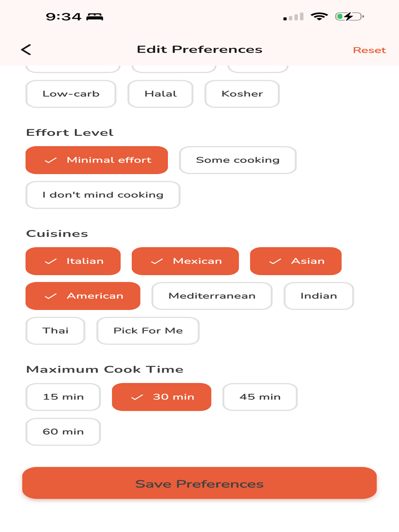
Task: Select the Some cooking effort level
Action: (x=238, y=160)
